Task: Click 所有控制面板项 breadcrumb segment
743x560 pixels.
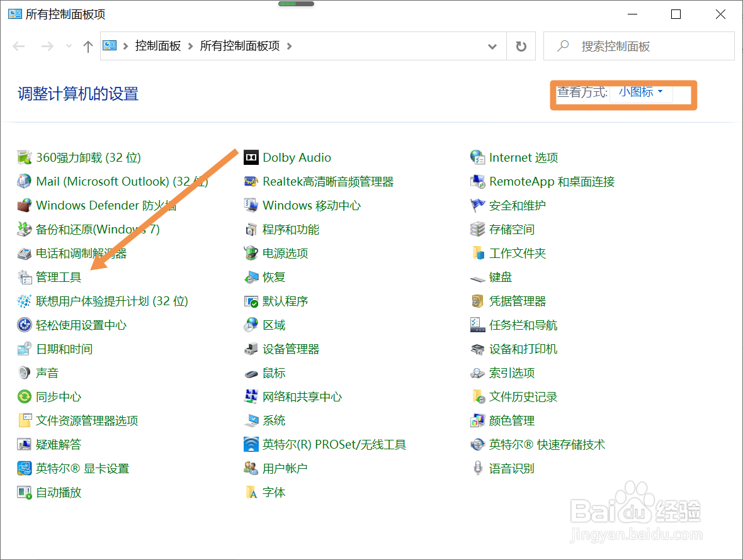Action: coord(240,46)
